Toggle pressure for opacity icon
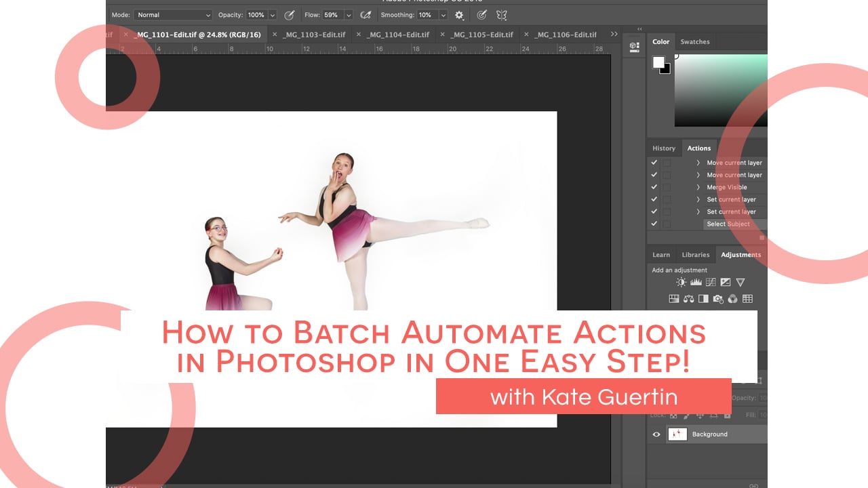868x488 pixels. [290, 15]
